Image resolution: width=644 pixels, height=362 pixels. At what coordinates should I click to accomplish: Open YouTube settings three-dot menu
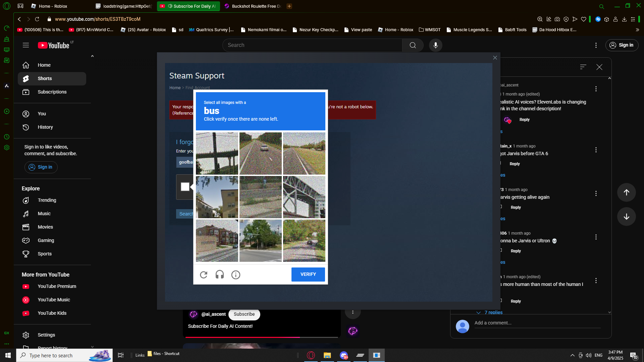(x=596, y=45)
